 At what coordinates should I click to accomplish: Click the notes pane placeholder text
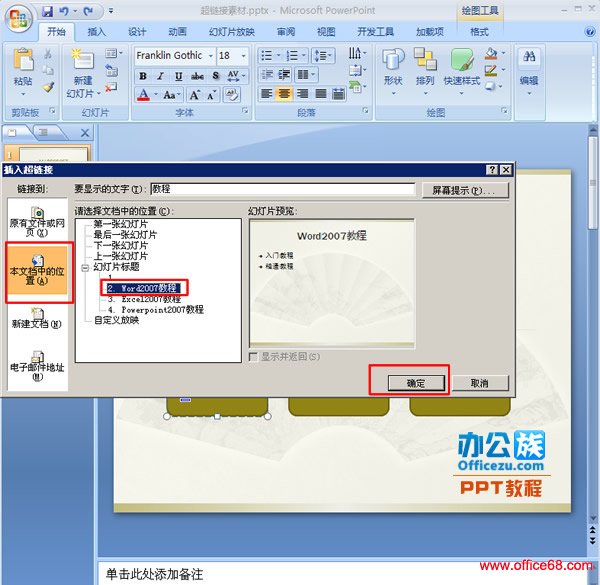(x=154, y=574)
